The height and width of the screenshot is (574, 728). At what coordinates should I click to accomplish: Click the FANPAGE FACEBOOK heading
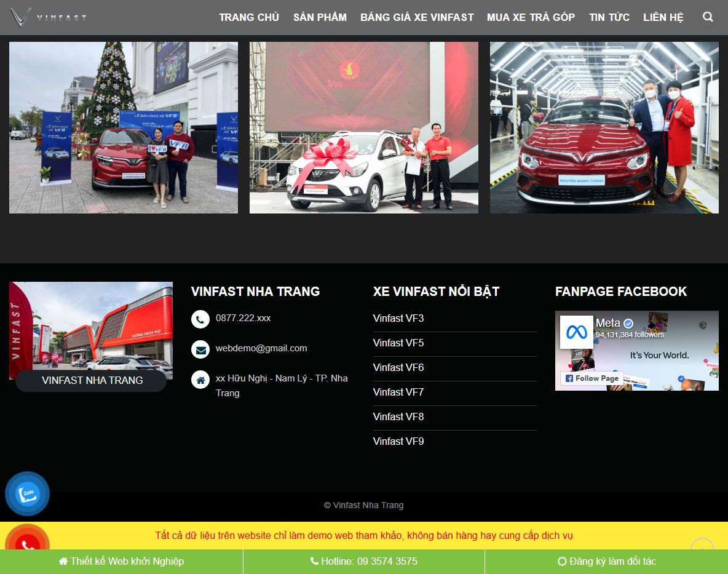click(x=621, y=292)
